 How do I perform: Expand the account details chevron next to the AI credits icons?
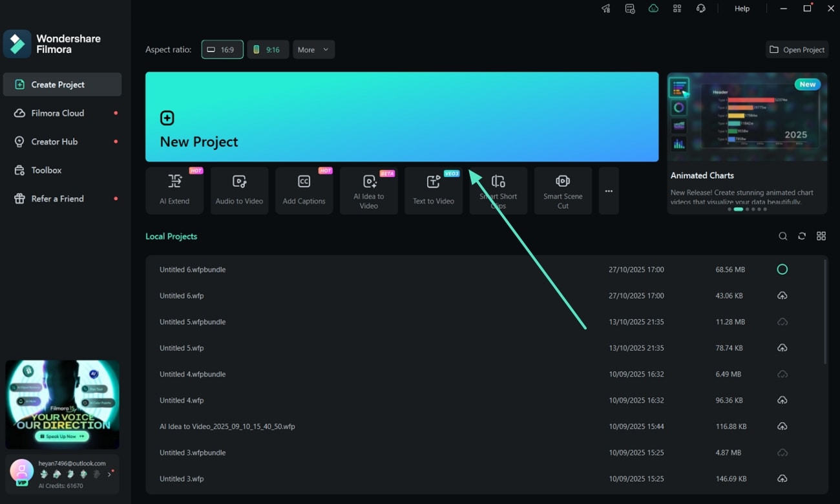[x=109, y=474]
